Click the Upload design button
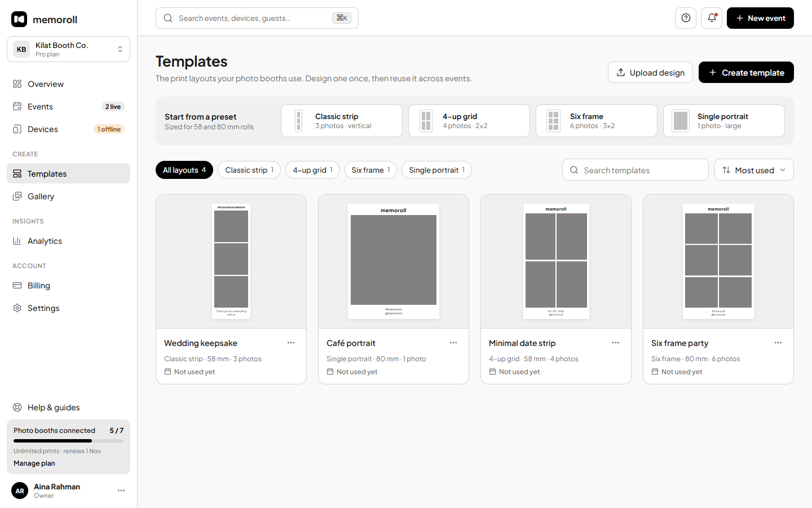 pyautogui.click(x=650, y=72)
